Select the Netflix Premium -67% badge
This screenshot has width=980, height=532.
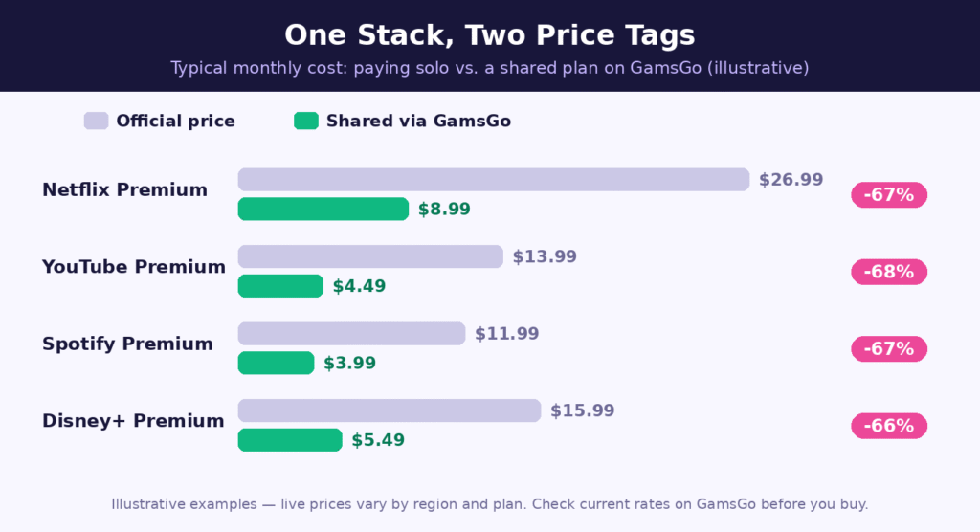click(x=889, y=195)
